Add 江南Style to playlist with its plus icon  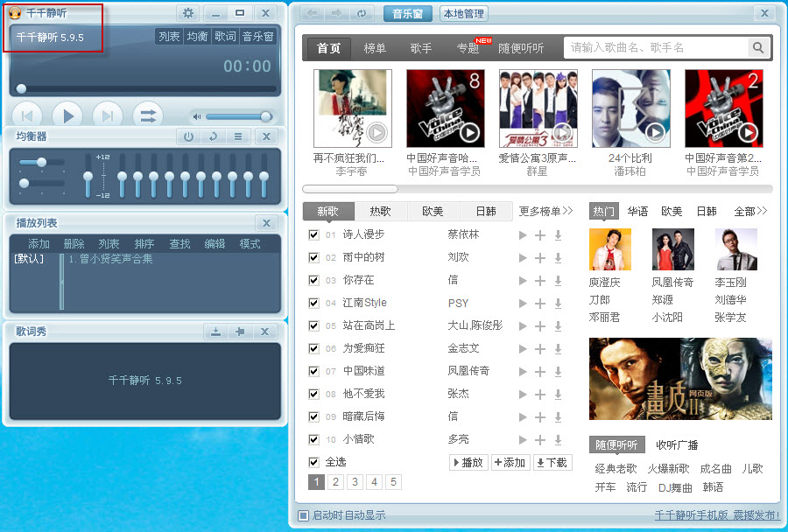pos(538,303)
